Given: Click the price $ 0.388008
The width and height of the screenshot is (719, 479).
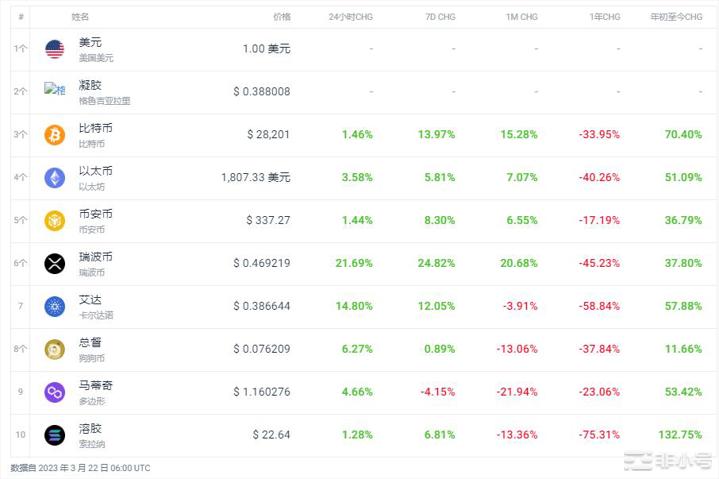Looking at the screenshot, I should coord(261,92).
